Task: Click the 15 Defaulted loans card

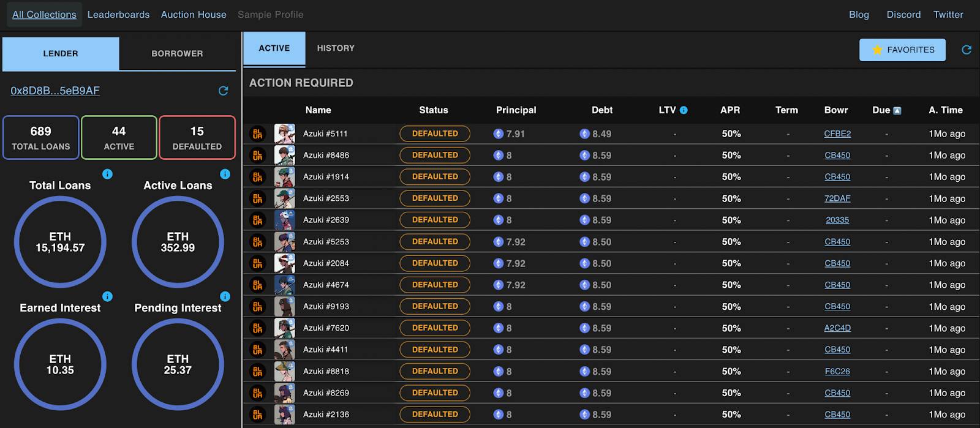Action: pyautogui.click(x=197, y=138)
